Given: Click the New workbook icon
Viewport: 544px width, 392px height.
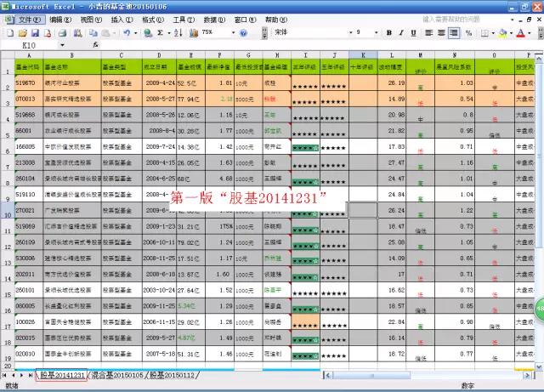Looking at the screenshot, I should click(10, 33).
